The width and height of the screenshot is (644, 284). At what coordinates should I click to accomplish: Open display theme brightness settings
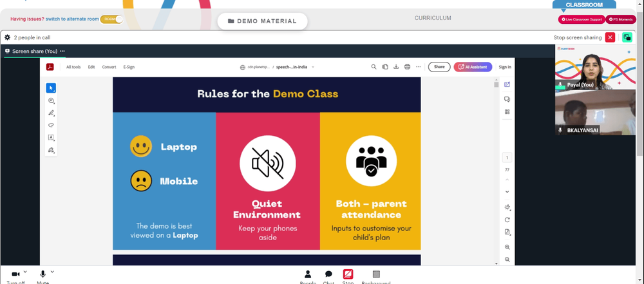click(507, 207)
